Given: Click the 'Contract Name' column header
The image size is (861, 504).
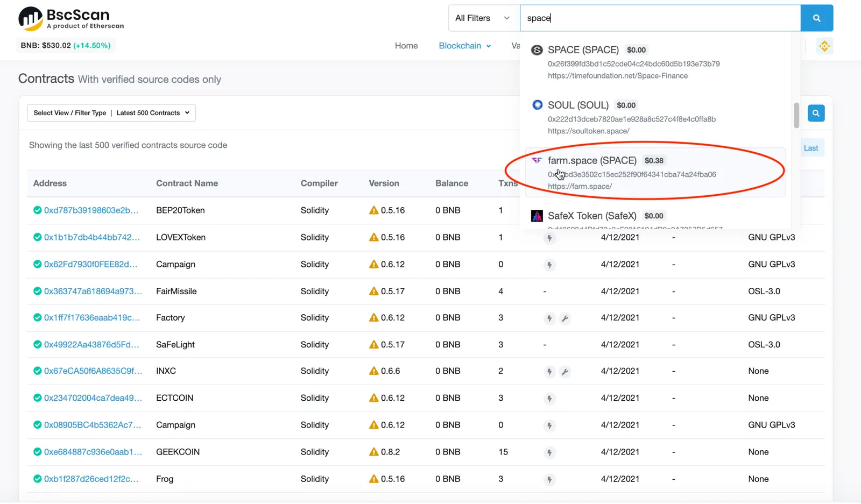Looking at the screenshot, I should pos(187,183).
